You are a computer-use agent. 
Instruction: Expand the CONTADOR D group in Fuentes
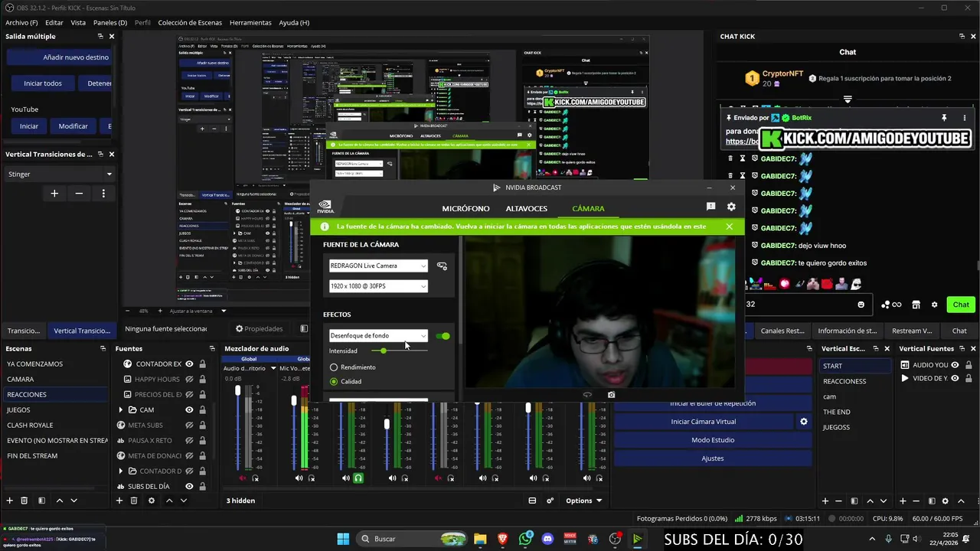click(x=121, y=471)
